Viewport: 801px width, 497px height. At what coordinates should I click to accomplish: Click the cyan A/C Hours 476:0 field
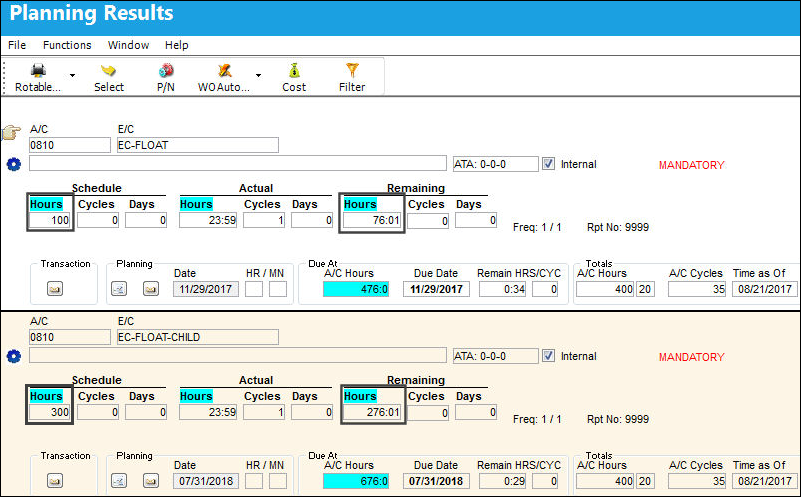tap(356, 289)
